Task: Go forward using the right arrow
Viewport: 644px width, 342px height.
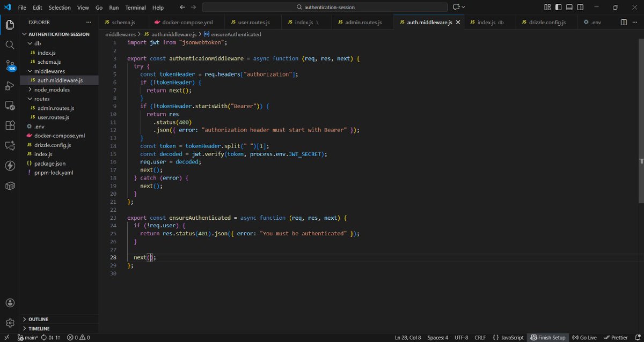Action: point(193,8)
